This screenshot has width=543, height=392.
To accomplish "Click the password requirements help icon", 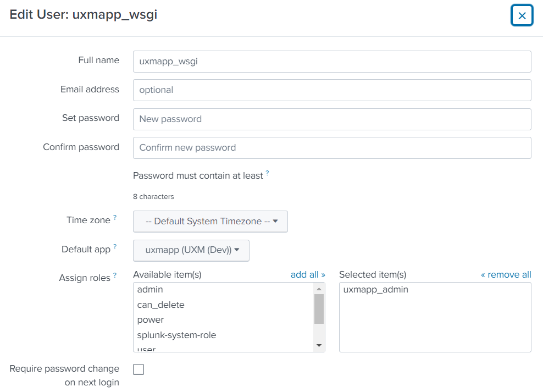I will [x=267, y=173].
